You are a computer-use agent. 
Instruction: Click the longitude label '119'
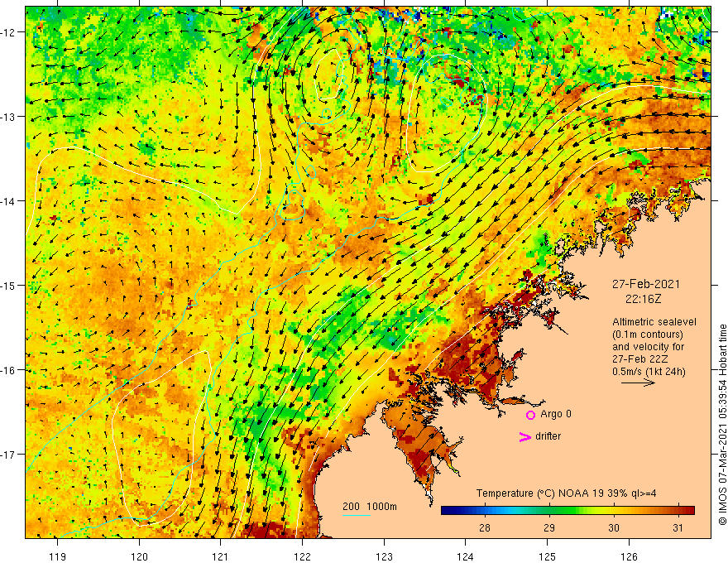coord(58,556)
